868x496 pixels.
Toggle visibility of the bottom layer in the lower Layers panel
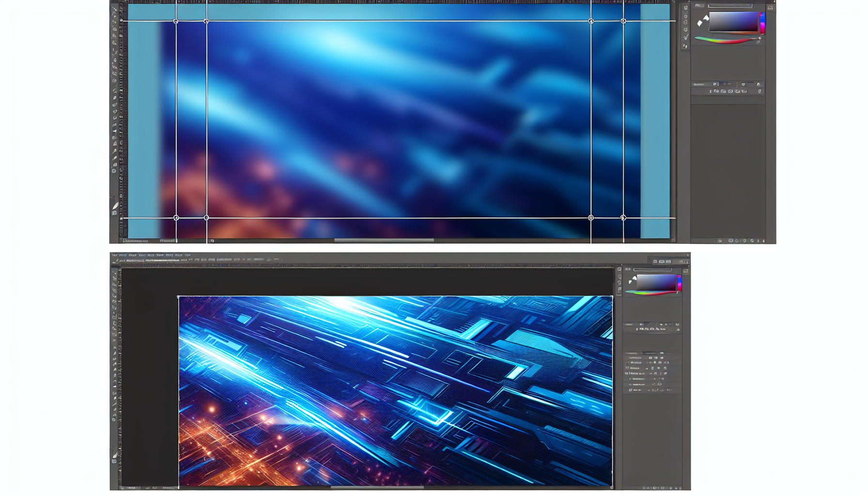click(630, 389)
